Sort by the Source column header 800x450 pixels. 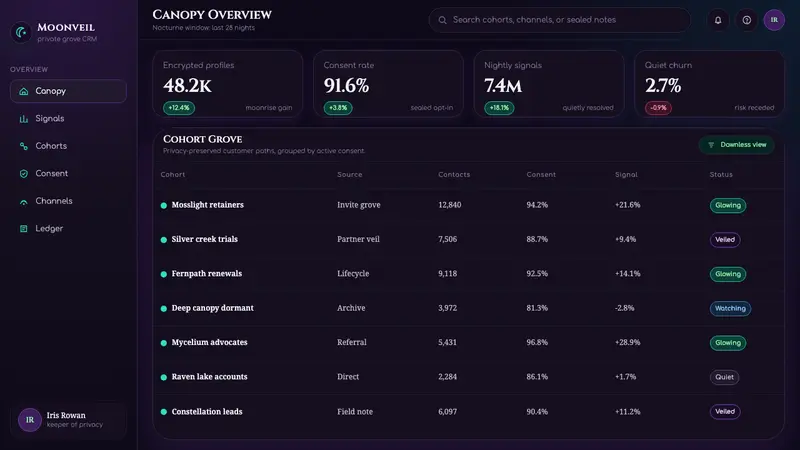click(x=349, y=174)
